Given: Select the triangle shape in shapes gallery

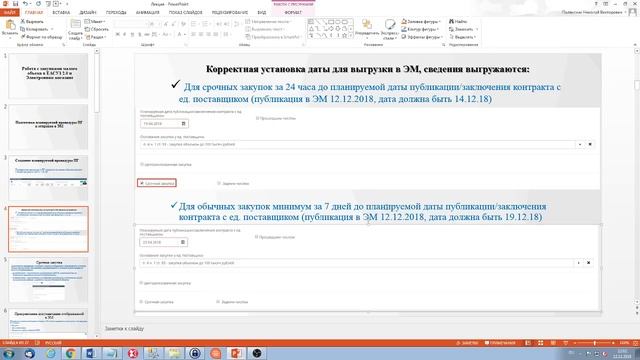Looking at the screenshot, I should tap(311, 29).
